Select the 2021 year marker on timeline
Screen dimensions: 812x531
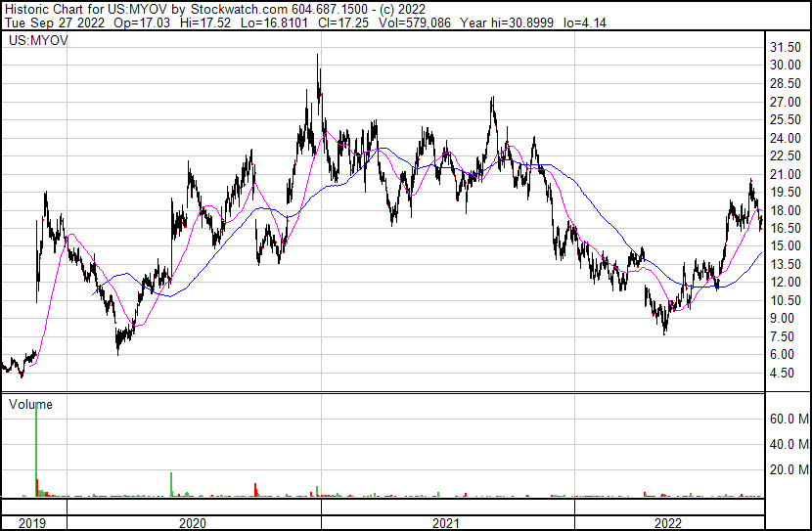[447, 523]
